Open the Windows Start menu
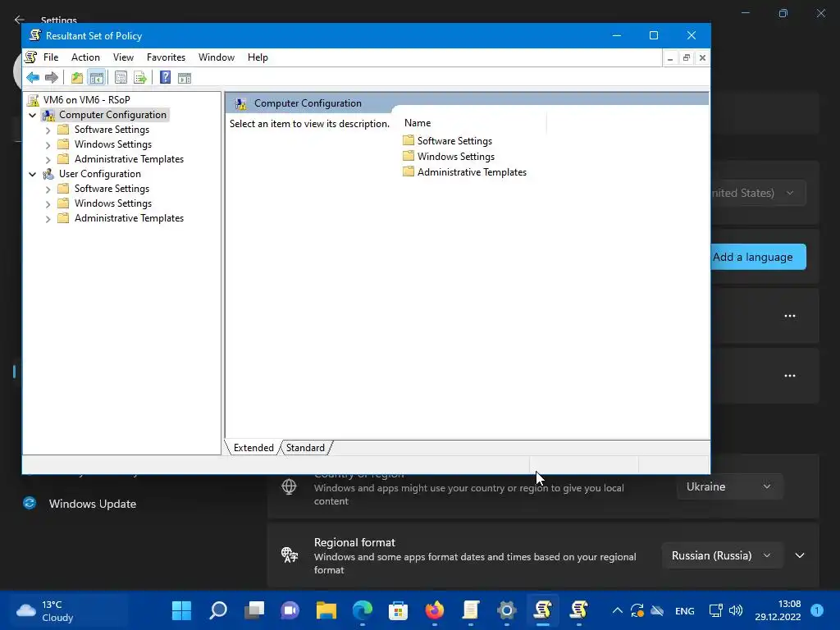 point(181,610)
